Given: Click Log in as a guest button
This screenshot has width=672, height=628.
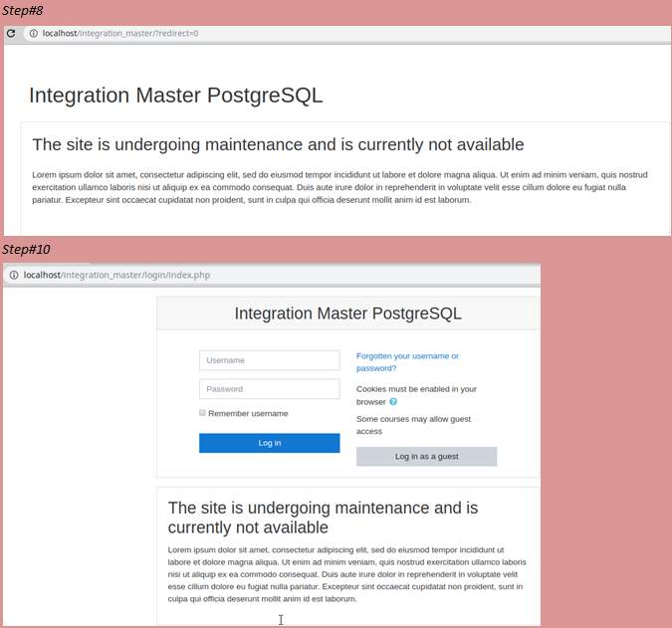Looking at the screenshot, I should pos(426,457).
